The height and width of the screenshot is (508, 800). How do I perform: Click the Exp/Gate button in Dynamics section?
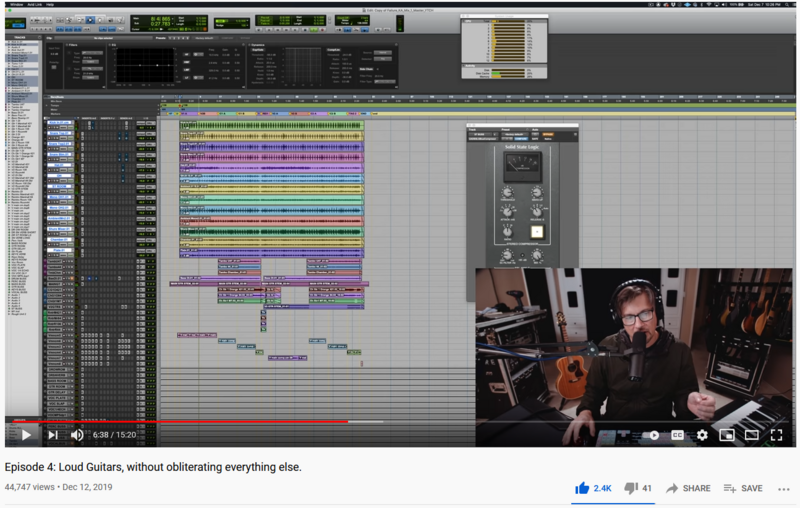pos(258,49)
